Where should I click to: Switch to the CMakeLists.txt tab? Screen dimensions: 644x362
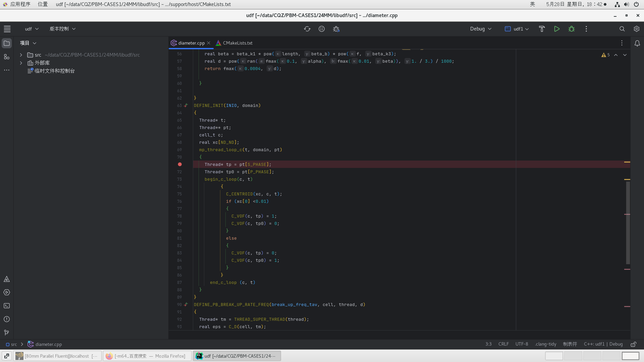coord(234,43)
